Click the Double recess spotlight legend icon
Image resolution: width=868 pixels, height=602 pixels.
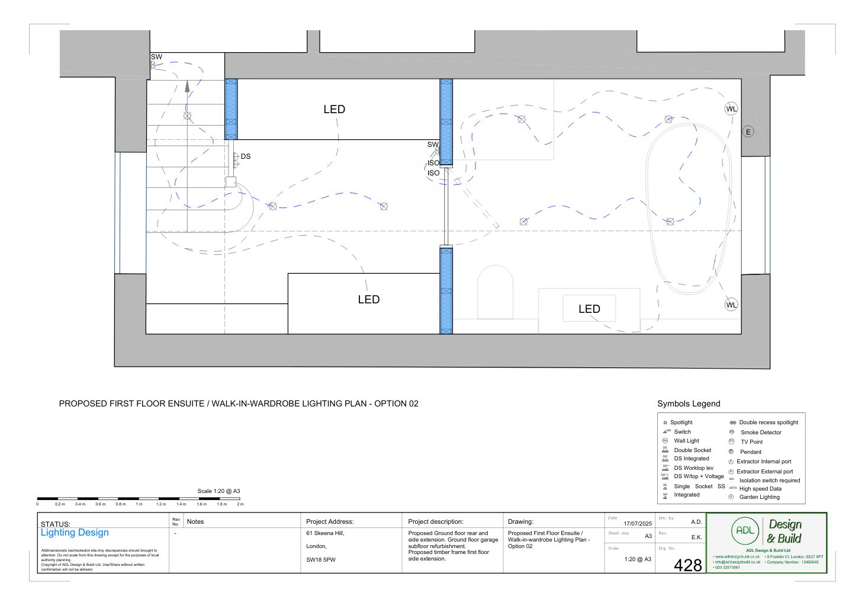[x=732, y=422]
